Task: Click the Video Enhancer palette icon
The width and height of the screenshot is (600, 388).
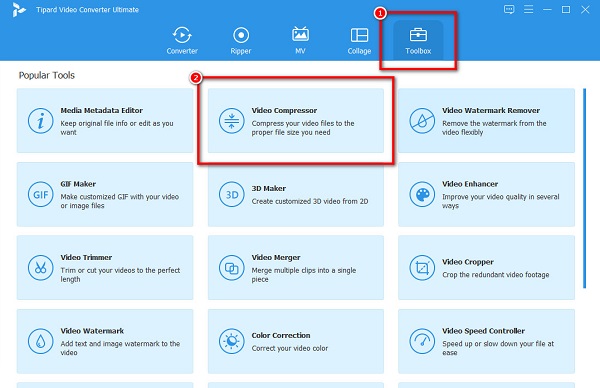Action: 422,194
